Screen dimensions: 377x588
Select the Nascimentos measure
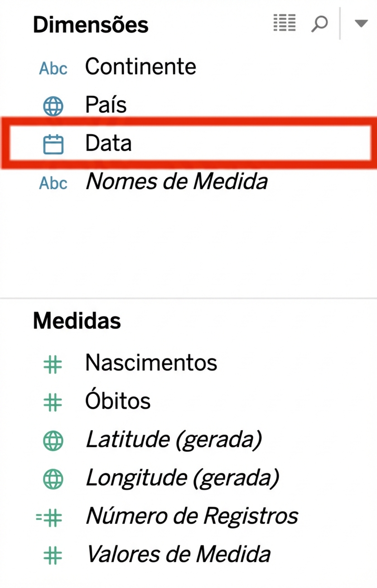151,363
